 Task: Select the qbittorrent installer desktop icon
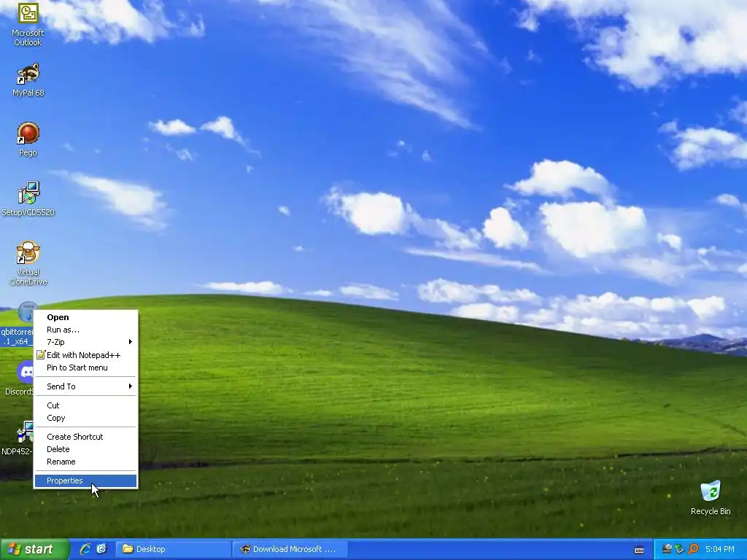point(18,324)
